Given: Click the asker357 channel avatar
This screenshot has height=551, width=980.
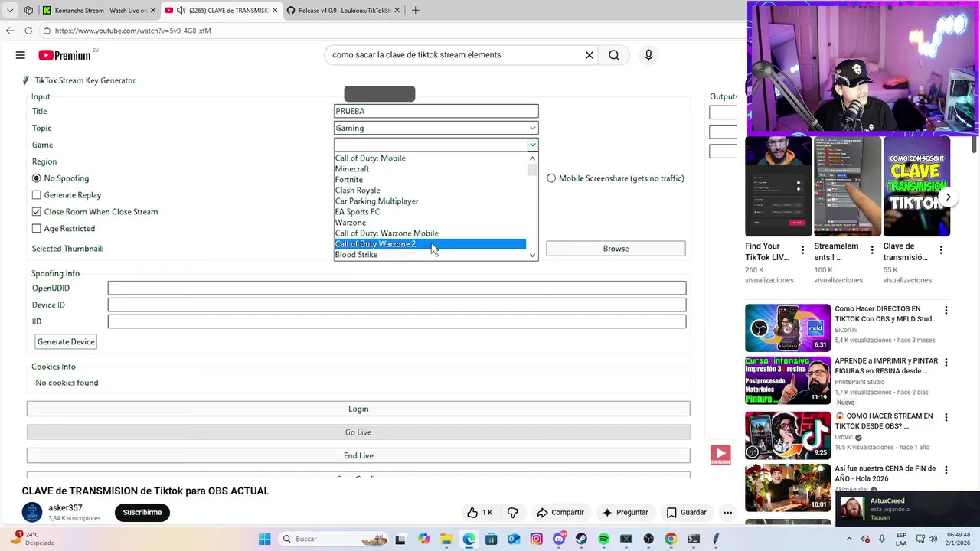Looking at the screenshot, I should click(32, 513).
